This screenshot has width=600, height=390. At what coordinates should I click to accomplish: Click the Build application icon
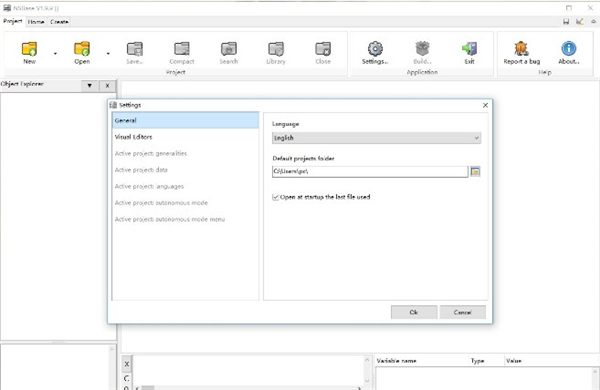pos(422,49)
